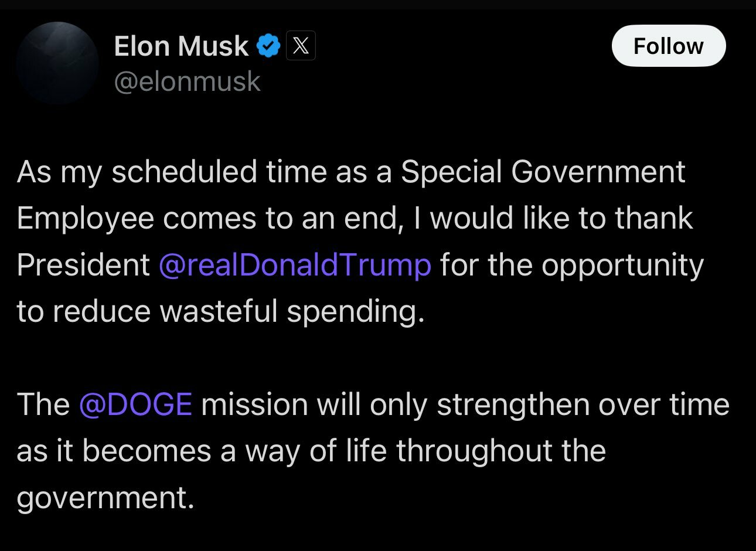Screen dimensions: 756x551
Task: Click the word 'scheduled' in the first line
Action: pos(184,172)
